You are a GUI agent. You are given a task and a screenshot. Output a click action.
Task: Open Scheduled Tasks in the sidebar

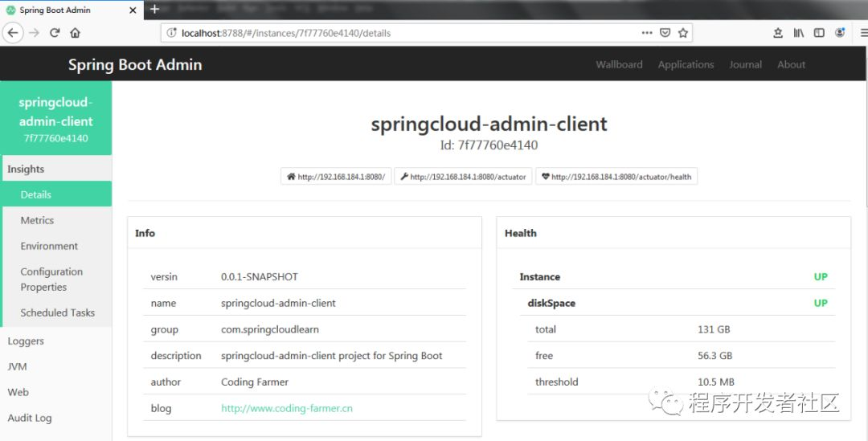pos(57,312)
